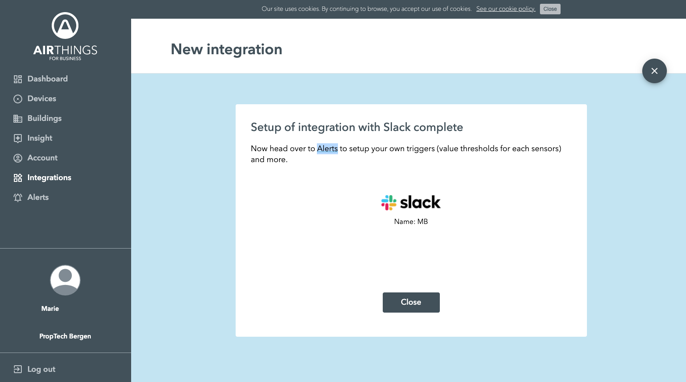Click the Buildings icon in the sidebar
Viewport: 686px width, 382px height.
18,119
